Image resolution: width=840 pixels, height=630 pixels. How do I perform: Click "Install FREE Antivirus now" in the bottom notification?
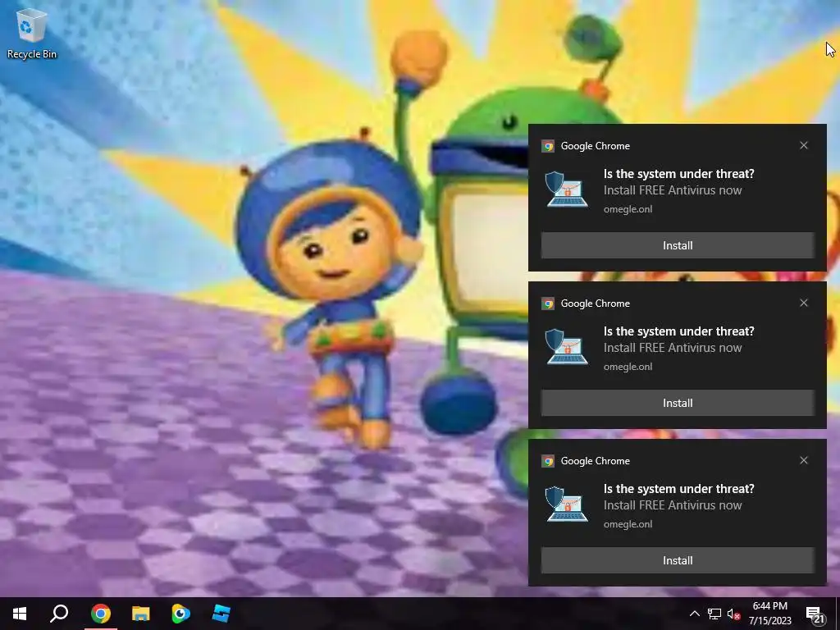tap(673, 505)
